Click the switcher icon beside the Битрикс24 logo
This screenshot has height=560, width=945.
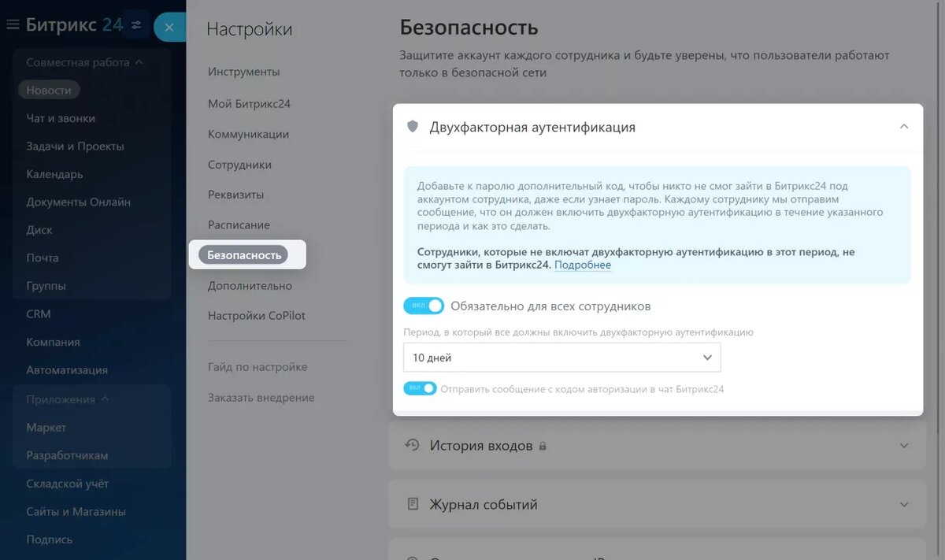tap(134, 24)
